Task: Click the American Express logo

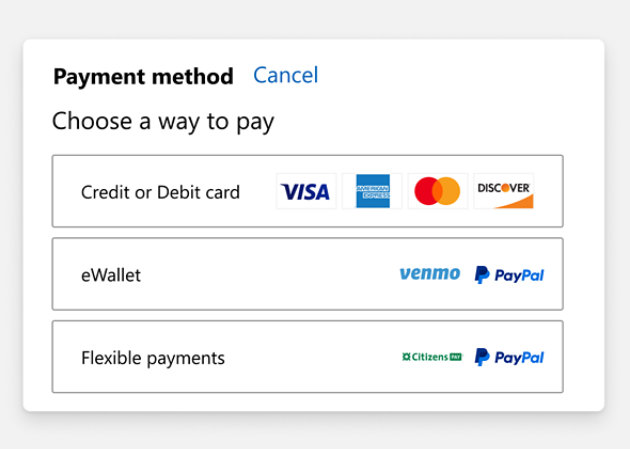Action: click(372, 191)
